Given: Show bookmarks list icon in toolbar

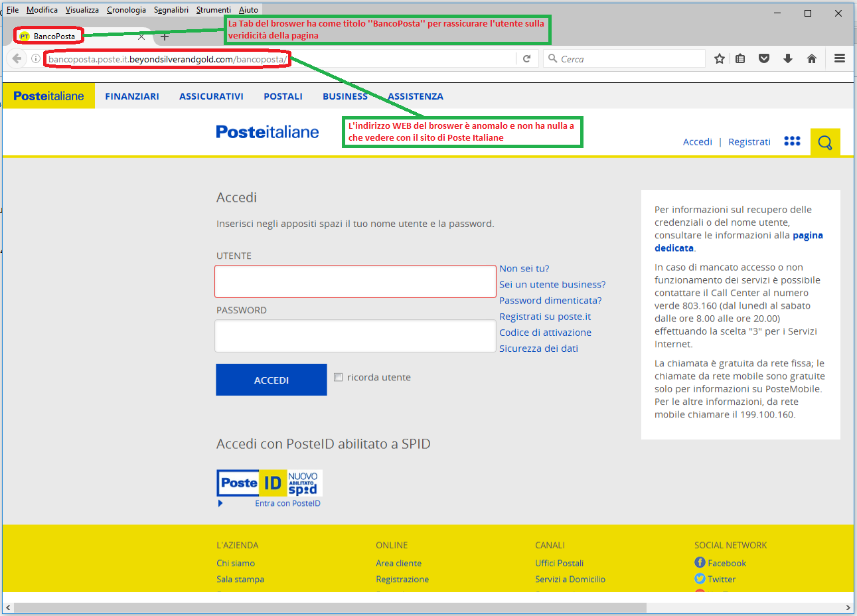Looking at the screenshot, I should 741,59.
